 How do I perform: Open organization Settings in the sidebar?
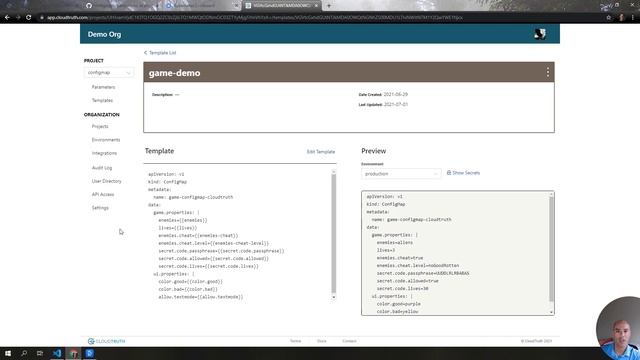point(100,208)
